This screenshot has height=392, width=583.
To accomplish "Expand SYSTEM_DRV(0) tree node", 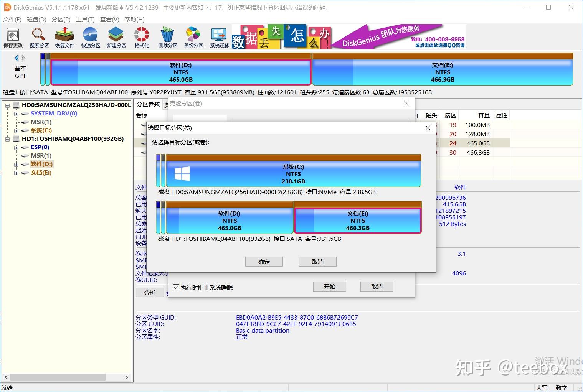I will (16, 114).
